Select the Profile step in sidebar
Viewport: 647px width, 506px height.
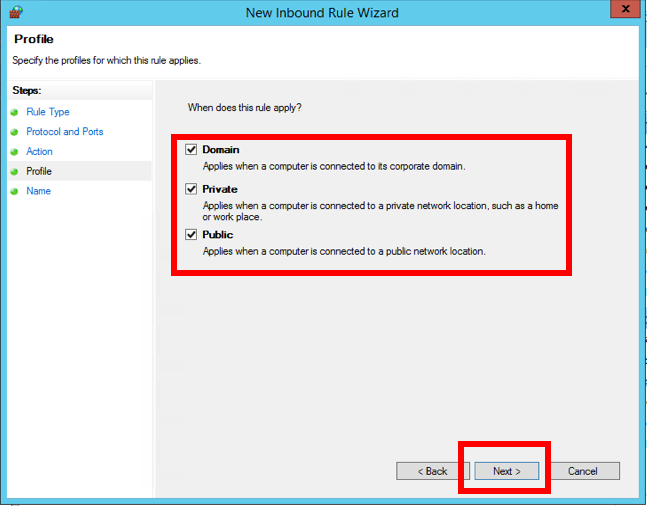tap(39, 172)
